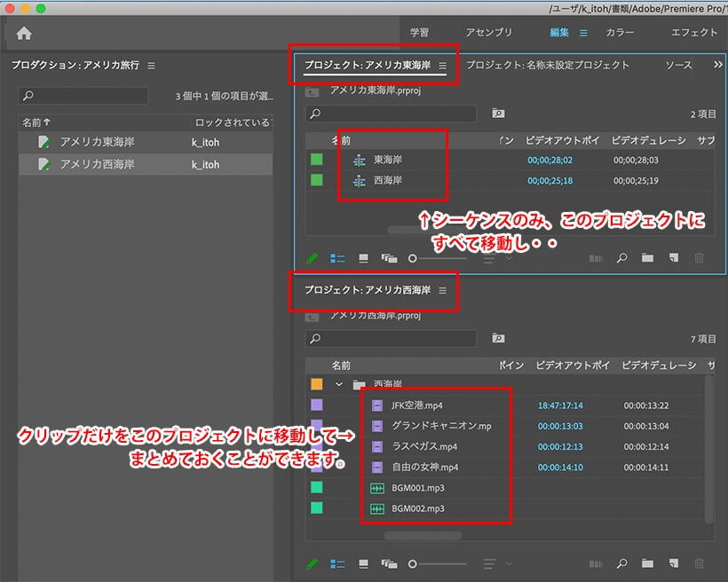This screenshot has width=728, height=582.
Task: Switch to list view in 西海岸 panel
Action: pyautogui.click(x=337, y=564)
